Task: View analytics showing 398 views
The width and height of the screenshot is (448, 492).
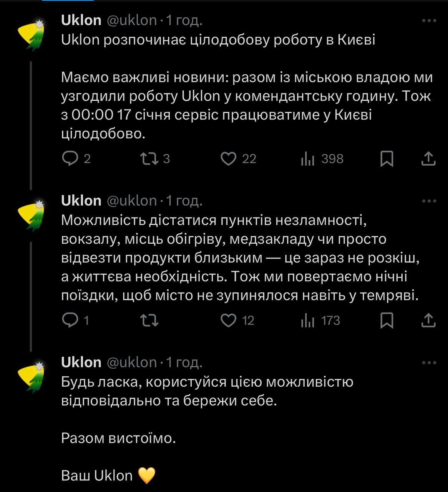Action: [x=308, y=159]
